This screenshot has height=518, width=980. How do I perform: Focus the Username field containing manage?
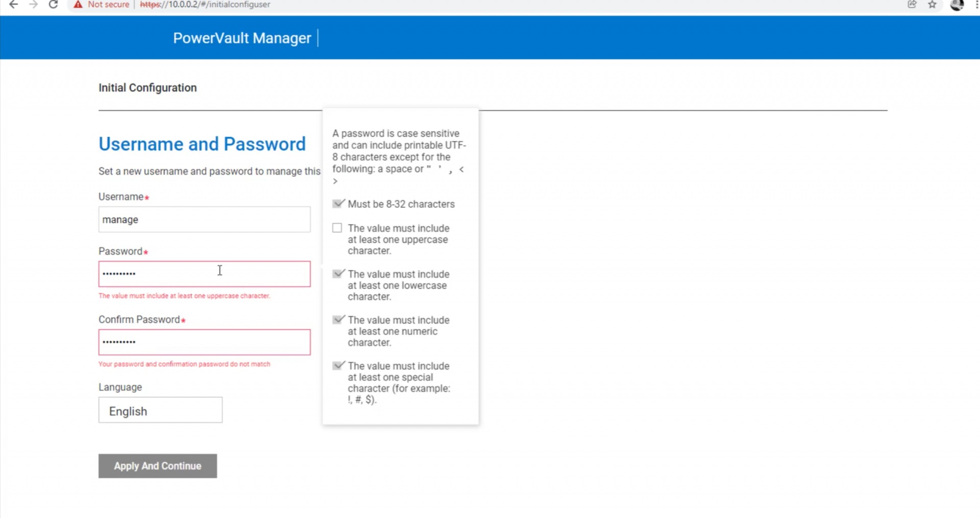coord(204,219)
